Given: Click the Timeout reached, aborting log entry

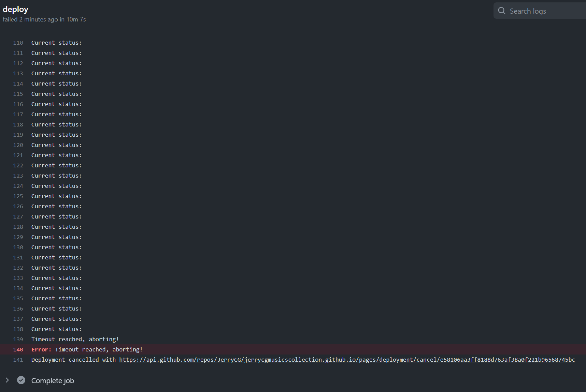Looking at the screenshot, I should click(x=75, y=339).
